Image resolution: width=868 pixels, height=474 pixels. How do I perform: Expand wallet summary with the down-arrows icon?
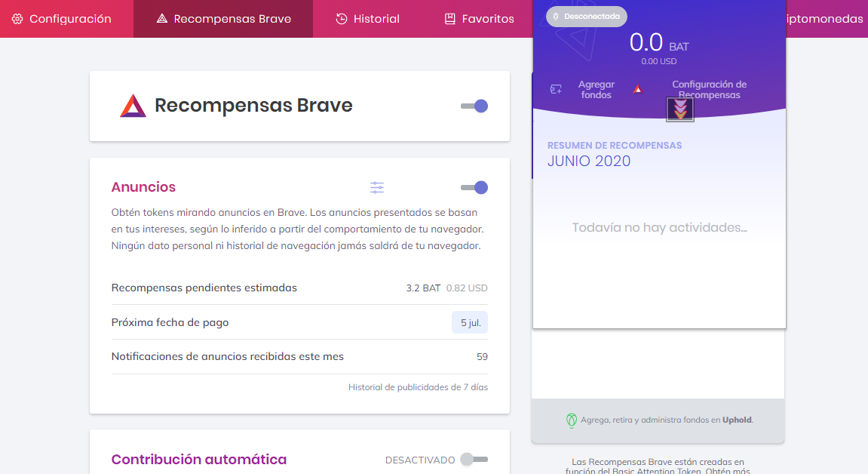point(679,109)
